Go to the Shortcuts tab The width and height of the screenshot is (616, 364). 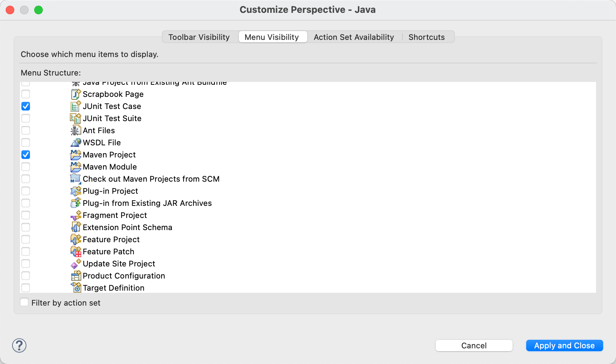[x=427, y=37]
